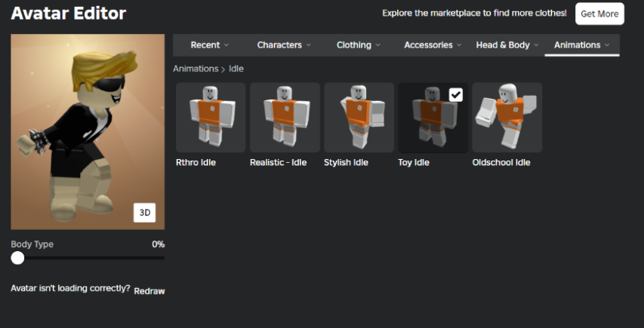Click the Idle breadcrumb text

pos(236,69)
